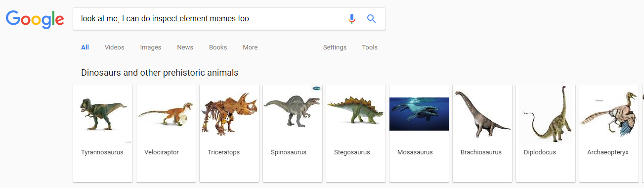Open the Settings dropdown
Image resolution: width=644 pixels, height=188 pixels.
335,47
